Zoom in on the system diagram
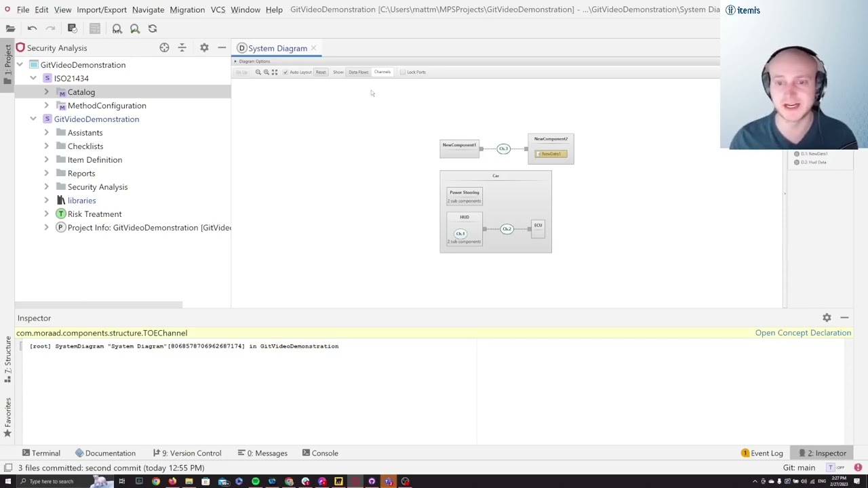Screen dimensions: 868x488 coord(266,72)
